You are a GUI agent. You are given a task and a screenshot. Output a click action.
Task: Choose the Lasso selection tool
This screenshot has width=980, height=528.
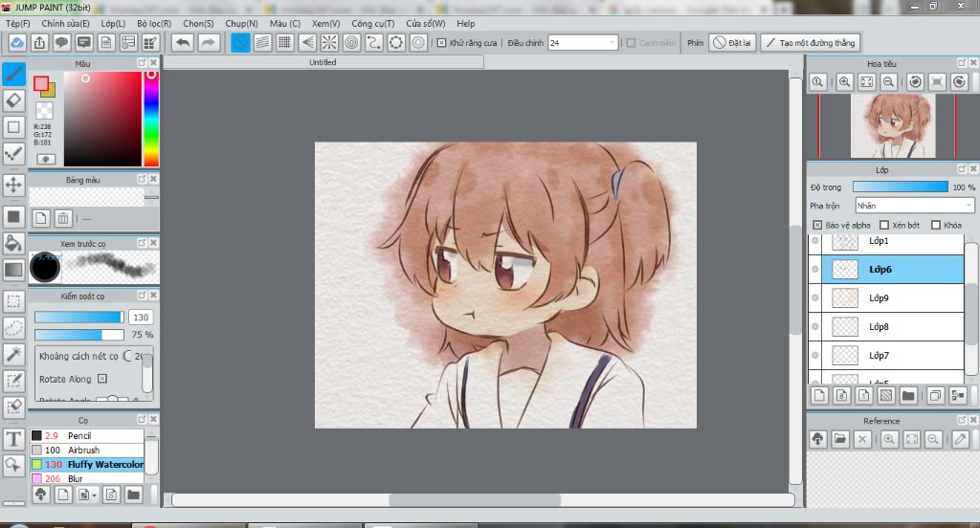tap(13, 328)
